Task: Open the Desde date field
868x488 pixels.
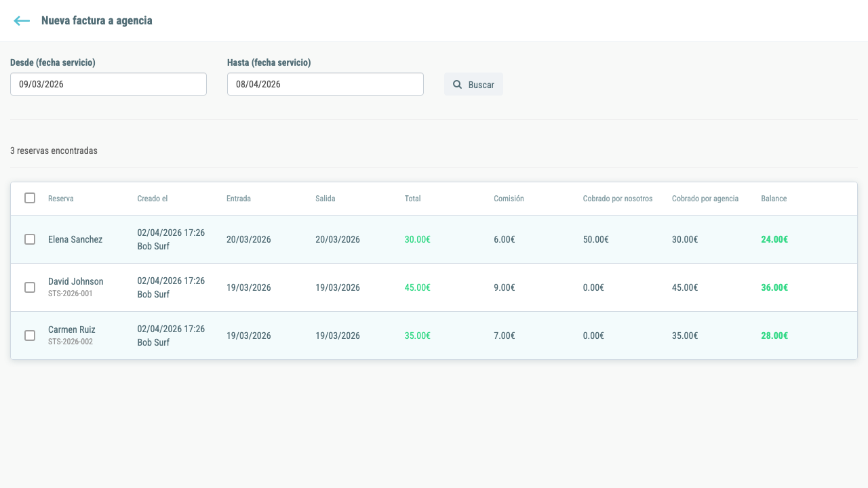Action: [x=108, y=84]
